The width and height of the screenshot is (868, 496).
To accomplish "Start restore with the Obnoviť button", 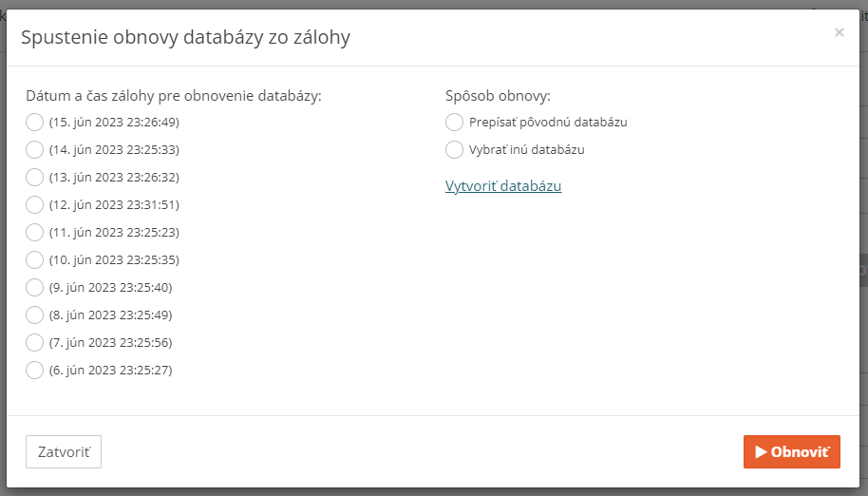I will tap(792, 451).
